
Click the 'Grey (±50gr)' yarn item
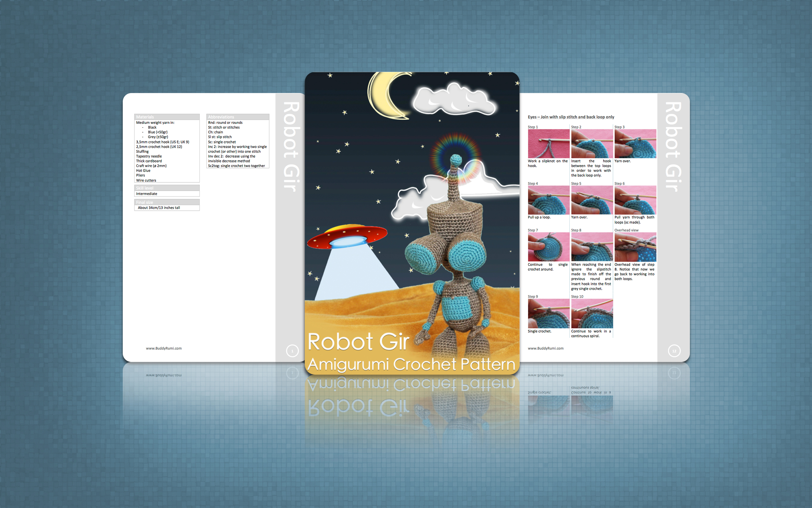click(158, 137)
